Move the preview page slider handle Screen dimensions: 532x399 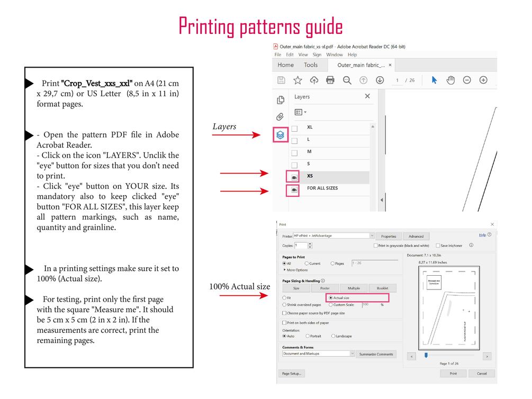(426, 355)
